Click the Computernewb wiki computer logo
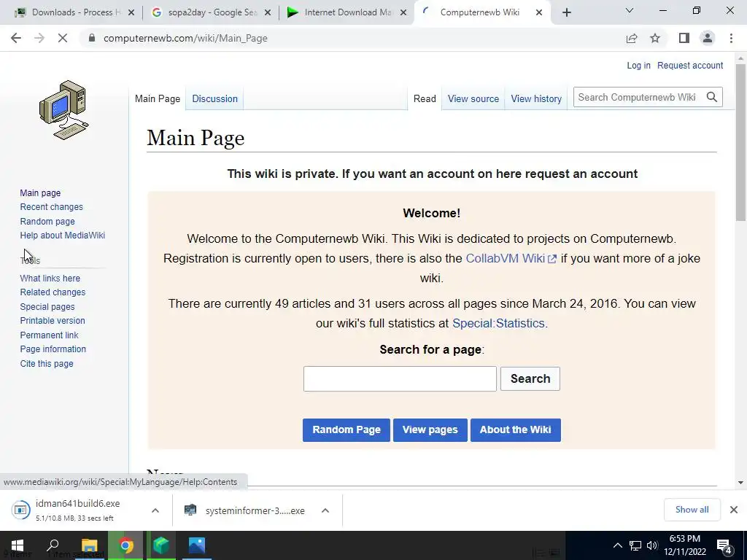 coord(64,110)
